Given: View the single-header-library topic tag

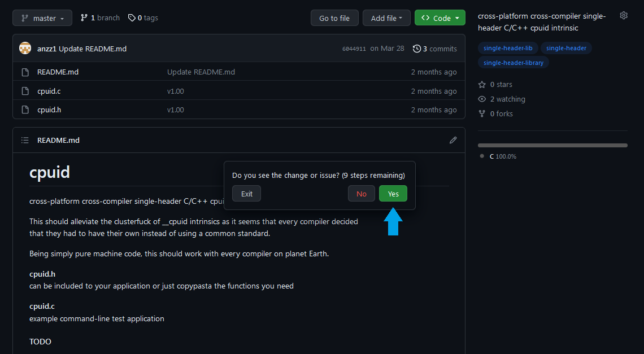Looking at the screenshot, I should (513, 62).
